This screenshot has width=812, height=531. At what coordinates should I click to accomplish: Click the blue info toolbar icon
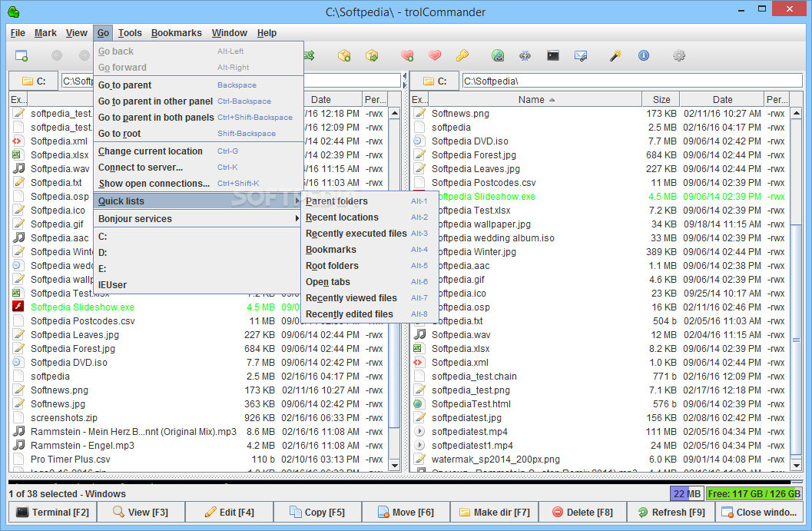point(643,55)
